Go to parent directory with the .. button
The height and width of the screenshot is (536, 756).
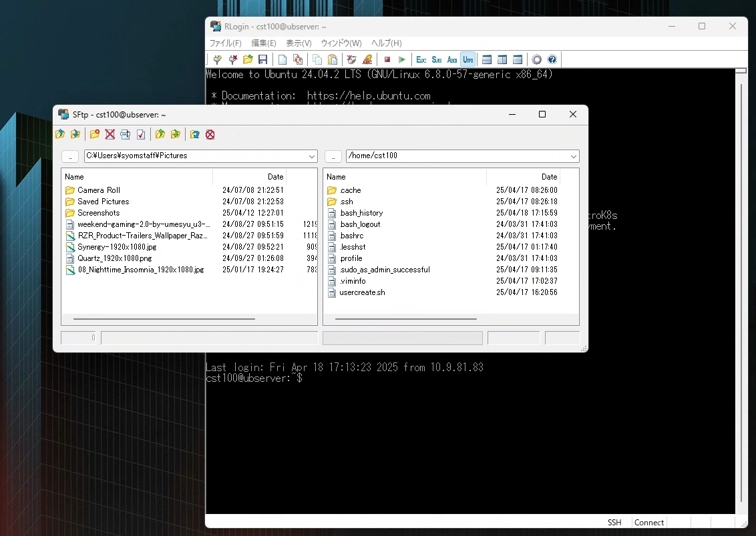69,156
